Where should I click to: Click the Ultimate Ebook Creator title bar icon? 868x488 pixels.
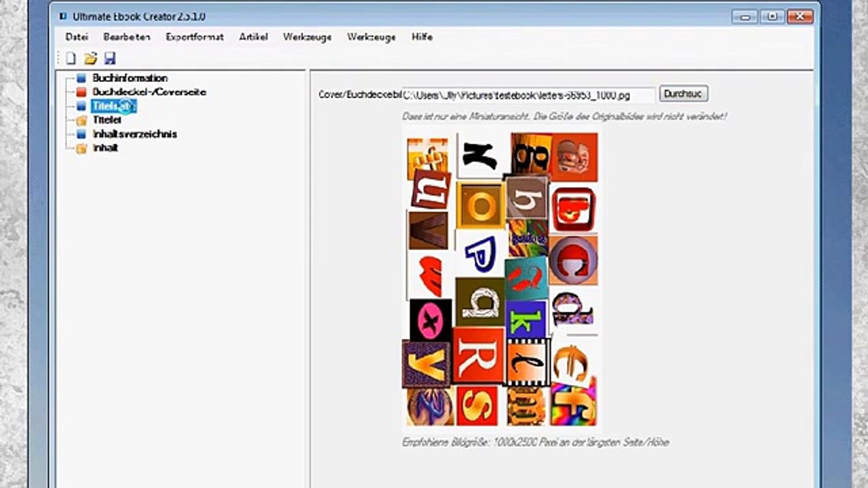63,16
